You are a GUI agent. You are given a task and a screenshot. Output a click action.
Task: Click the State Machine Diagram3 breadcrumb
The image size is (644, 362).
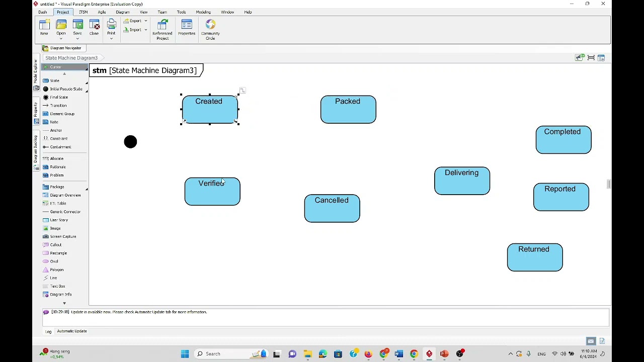pos(71,58)
